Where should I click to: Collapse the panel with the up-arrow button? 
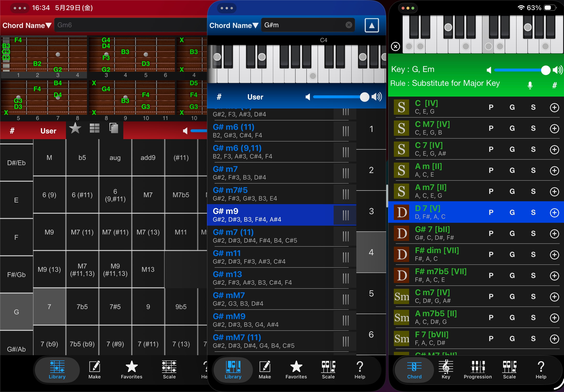click(x=371, y=25)
